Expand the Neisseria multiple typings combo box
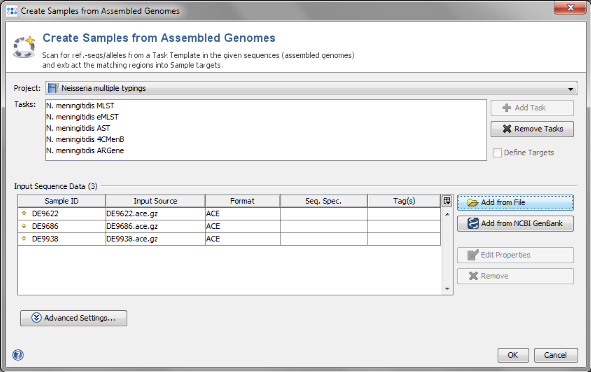Screen dimensions: 591x372 [x=311, y=88]
